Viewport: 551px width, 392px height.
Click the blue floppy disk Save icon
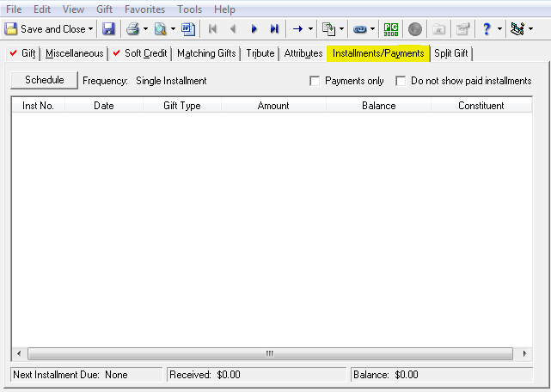[108, 29]
